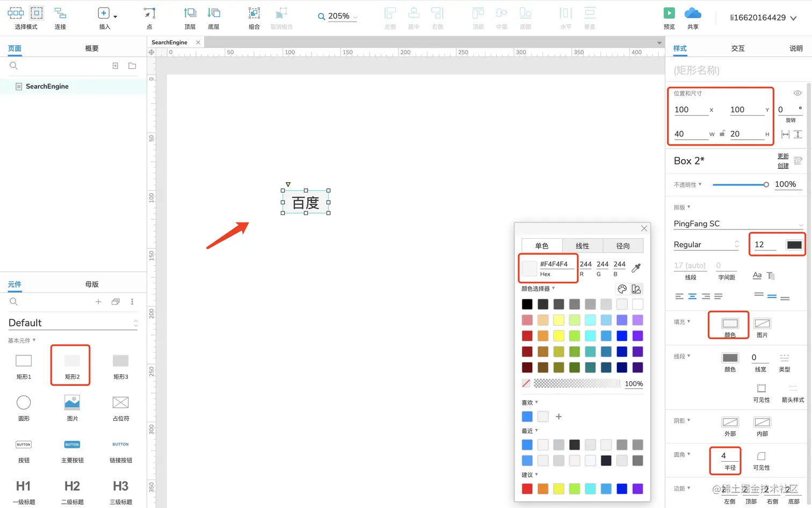Screen dimensions: 812x508
Task: Click the search icon in the 页面 panel
Action: click(14, 66)
